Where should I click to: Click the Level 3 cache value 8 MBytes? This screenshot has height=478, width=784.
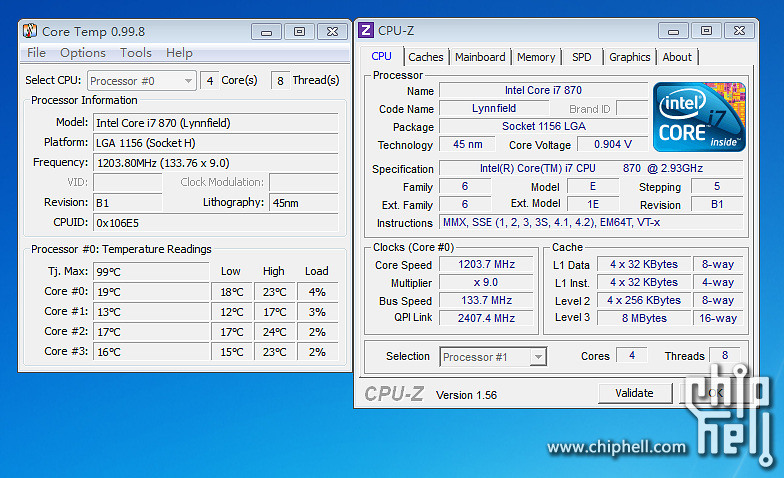tap(644, 318)
